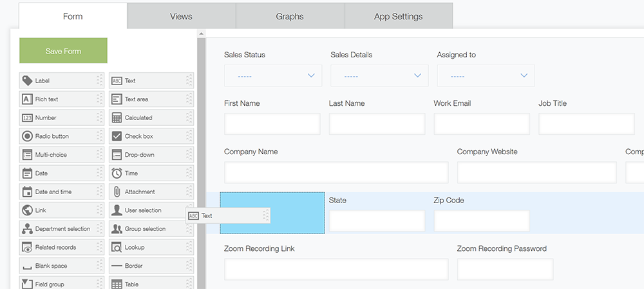Expand the Sales Details dropdown
The width and height of the screenshot is (644, 289).
(379, 75)
